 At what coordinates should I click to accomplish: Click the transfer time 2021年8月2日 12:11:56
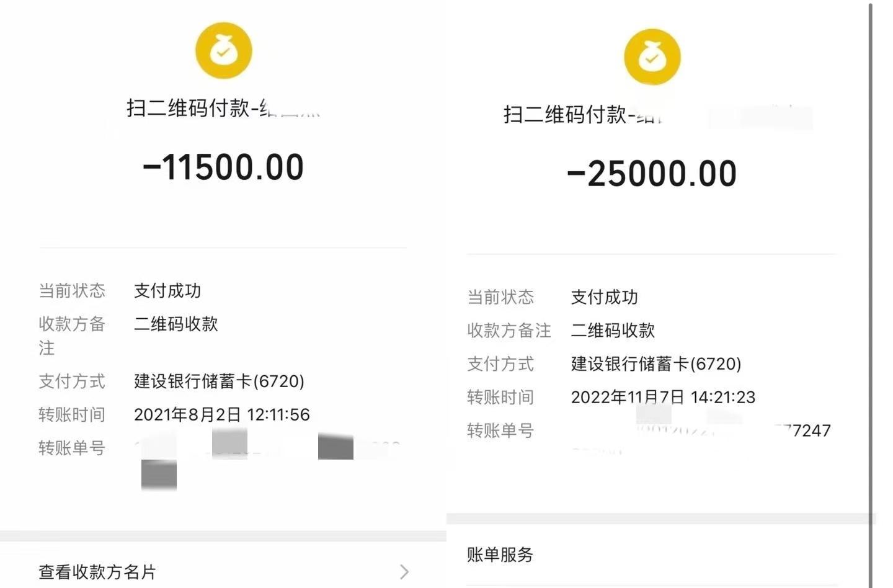click(x=221, y=414)
